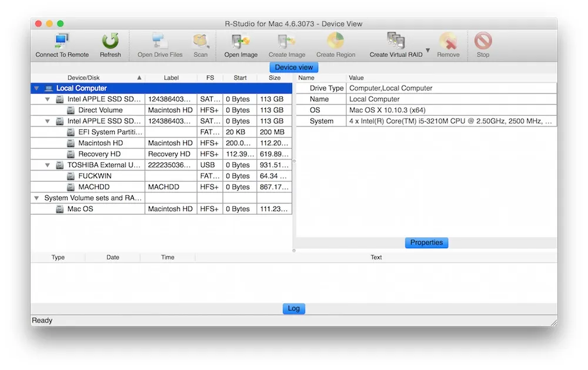588x370 pixels.
Task: Open the Scan tool in toolbar
Action: click(201, 42)
